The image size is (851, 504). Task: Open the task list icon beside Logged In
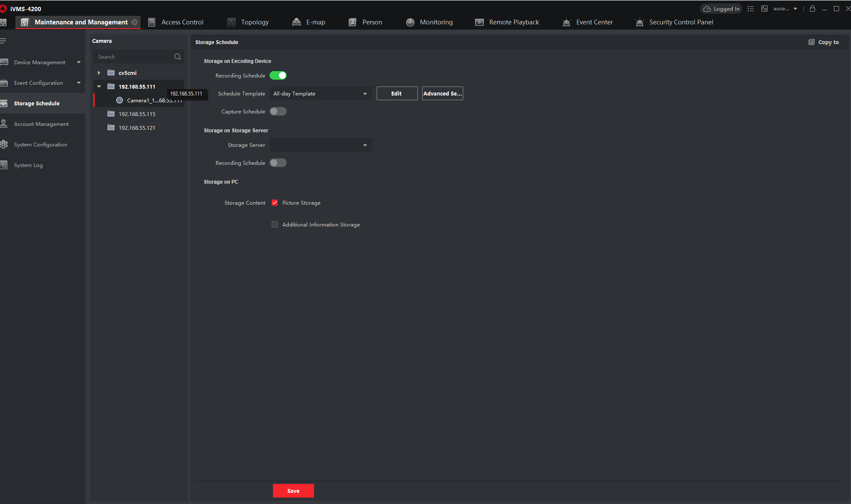(x=751, y=9)
